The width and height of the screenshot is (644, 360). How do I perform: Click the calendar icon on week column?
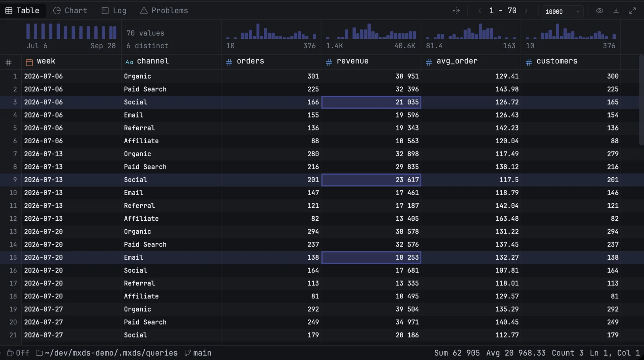[x=29, y=62]
